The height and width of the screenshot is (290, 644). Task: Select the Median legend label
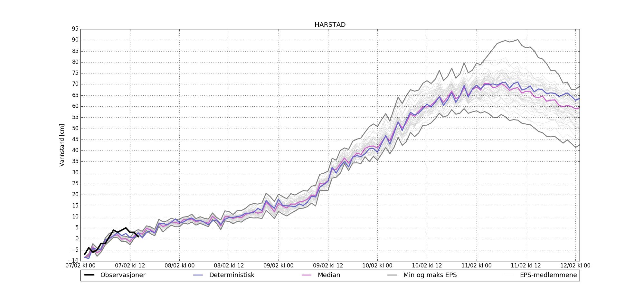click(x=329, y=275)
